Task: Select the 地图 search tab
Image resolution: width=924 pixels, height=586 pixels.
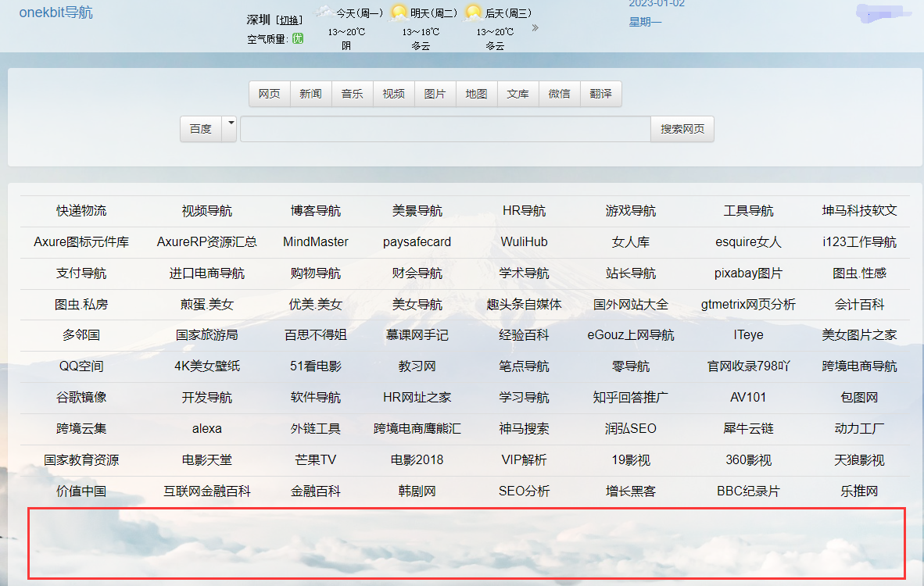Action: point(476,94)
